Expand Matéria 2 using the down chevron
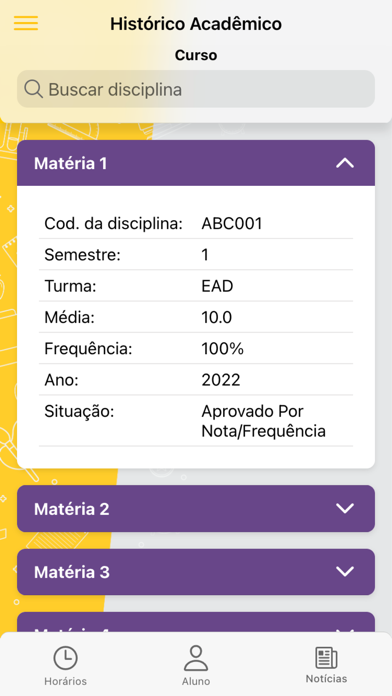The height and width of the screenshot is (696, 392). click(x=345, y=508)
